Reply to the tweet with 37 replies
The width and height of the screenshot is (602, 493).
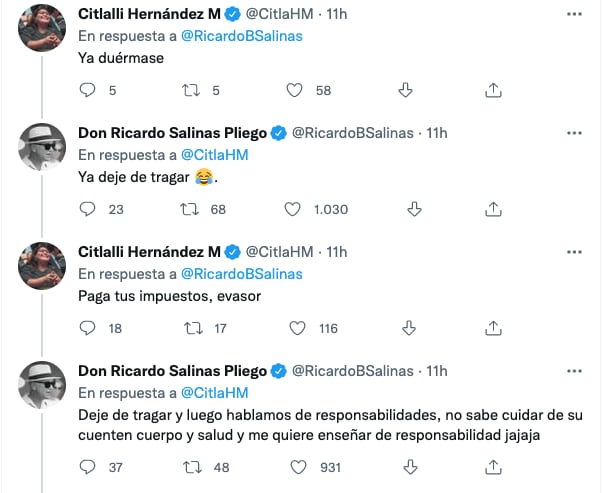87,466
